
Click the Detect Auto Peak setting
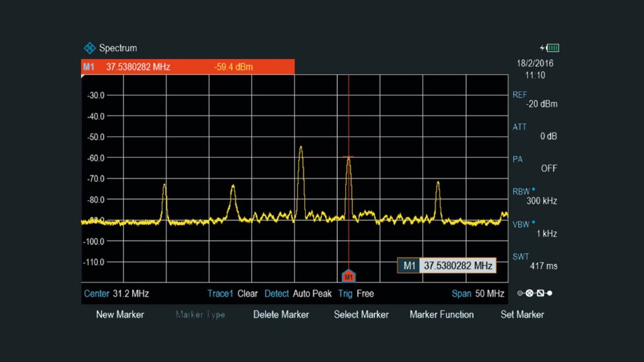click(x=298, y=293)
